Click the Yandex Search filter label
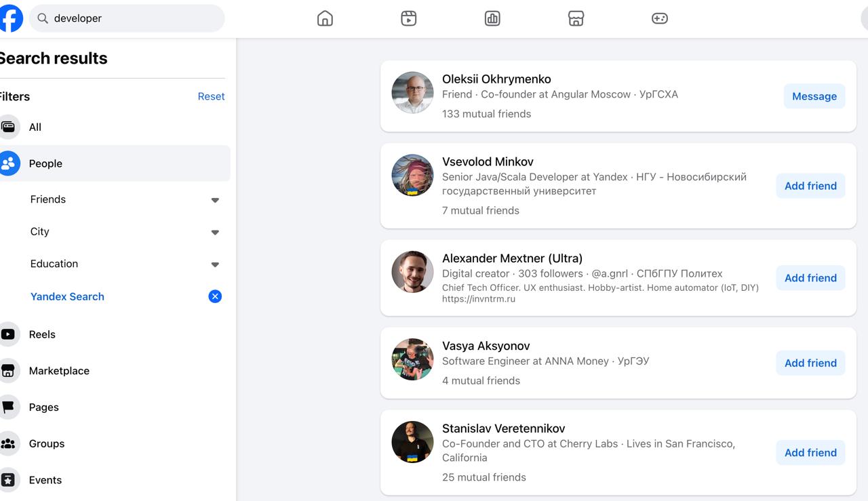 (x=67, y=296)
